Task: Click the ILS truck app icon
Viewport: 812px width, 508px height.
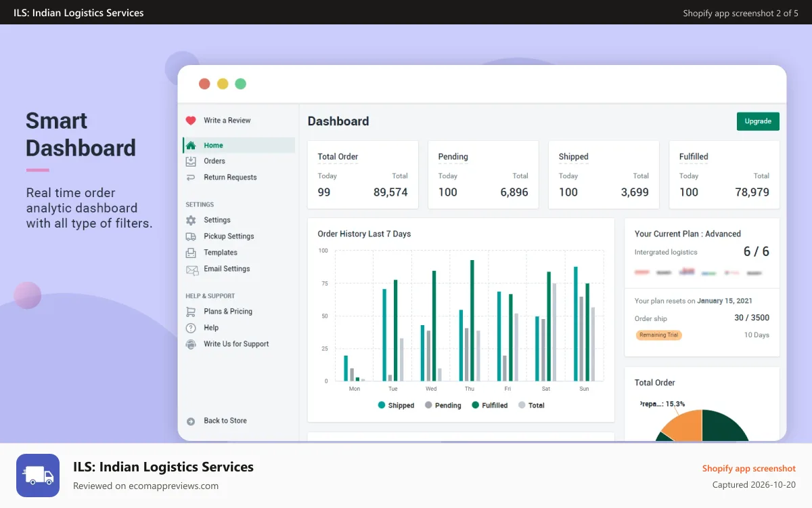Action: 38,475
